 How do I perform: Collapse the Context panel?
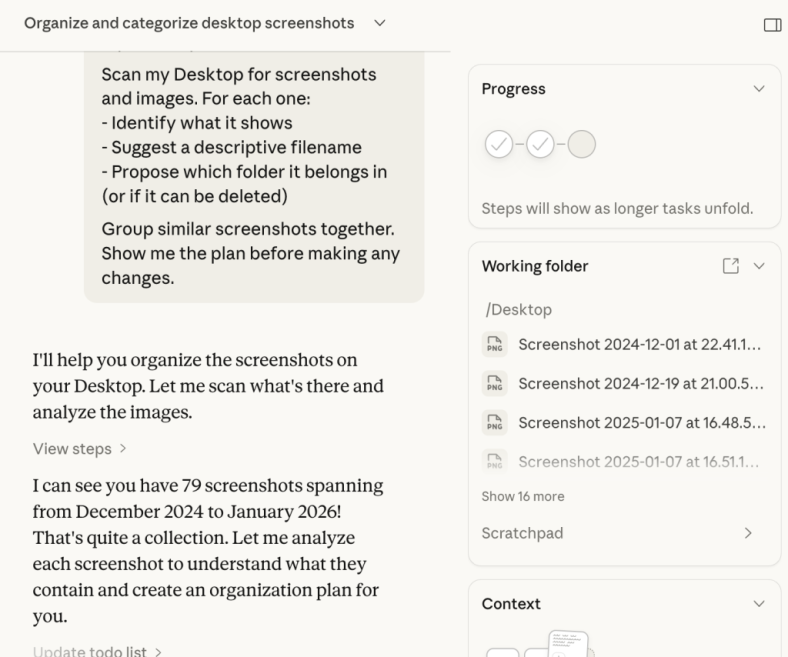coord(759,604)
